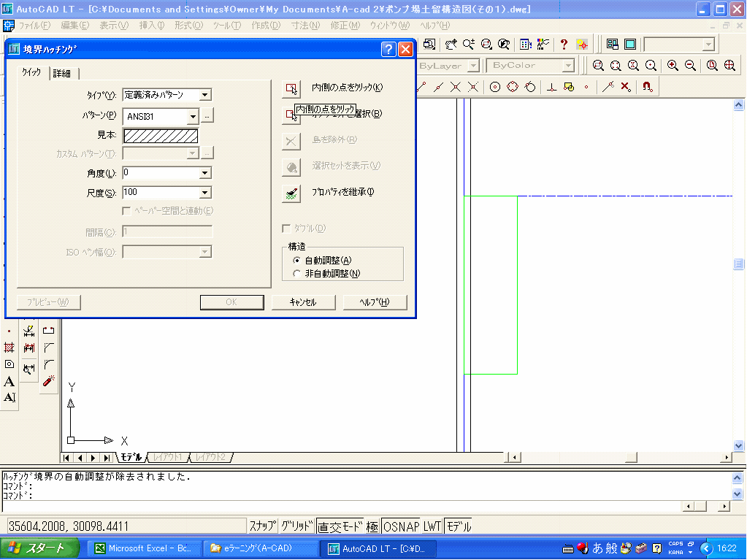Switch to Microsoft Excel taskbar button
The image size is (747, 560).
[143, 548]
